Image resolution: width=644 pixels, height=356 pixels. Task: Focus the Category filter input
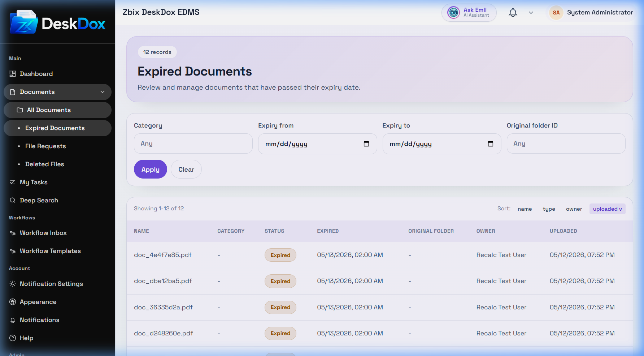[x=193, y=143]
